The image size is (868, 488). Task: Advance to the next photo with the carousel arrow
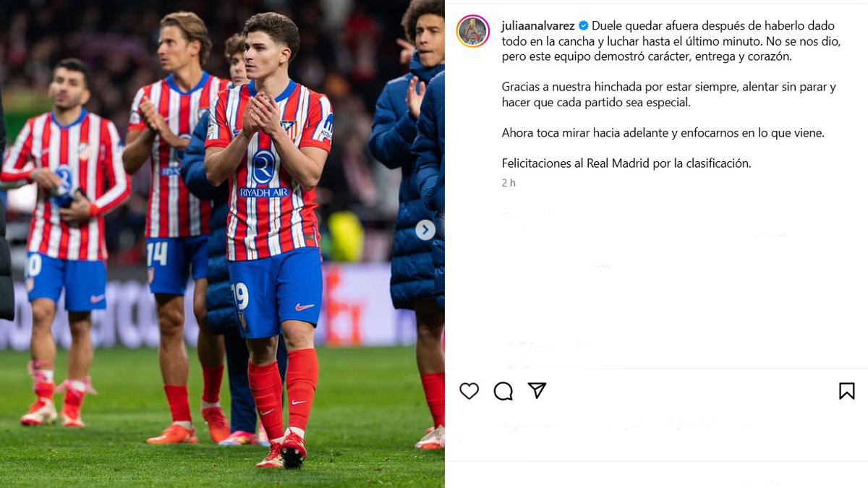(425, 230)
